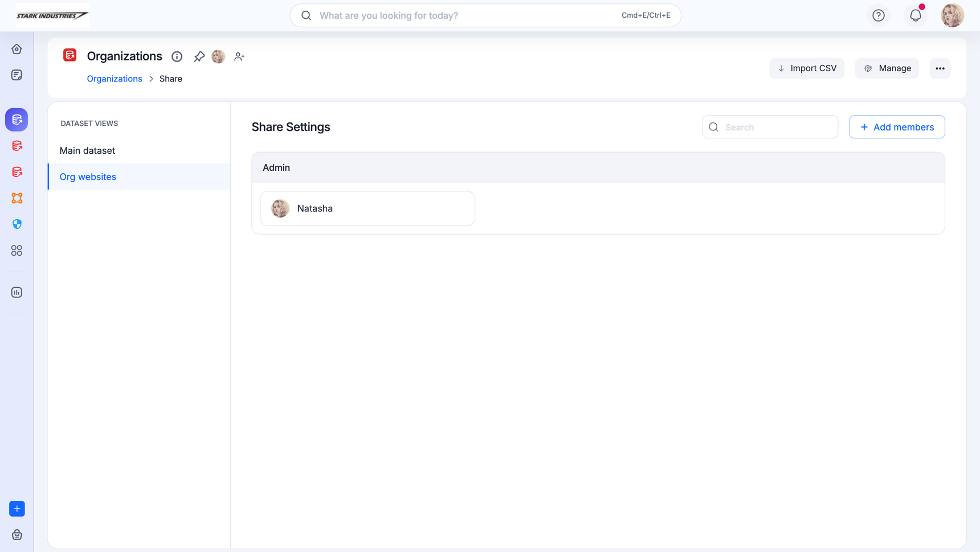Select the highlighted purple dataset sidebar icon

click(17, 120)
